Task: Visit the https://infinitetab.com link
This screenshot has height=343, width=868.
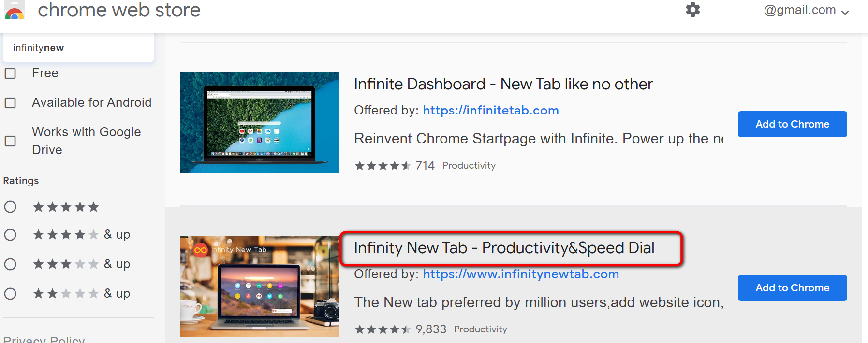Action: pos(491,111)
